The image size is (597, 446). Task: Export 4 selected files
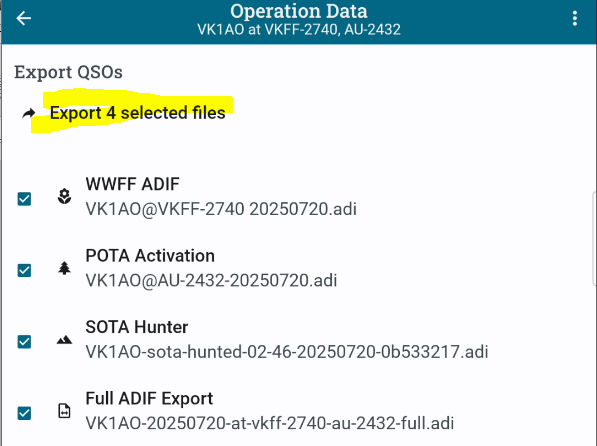click(137, 113)
